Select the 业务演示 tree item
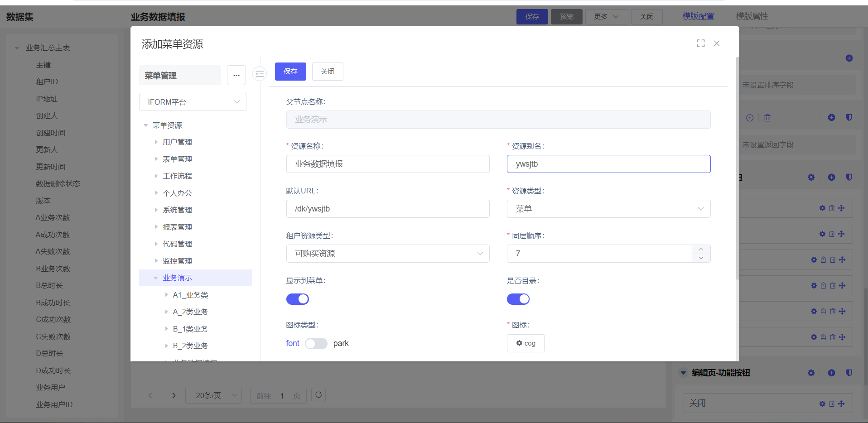The image size is (868, 423). click(178, 278)
